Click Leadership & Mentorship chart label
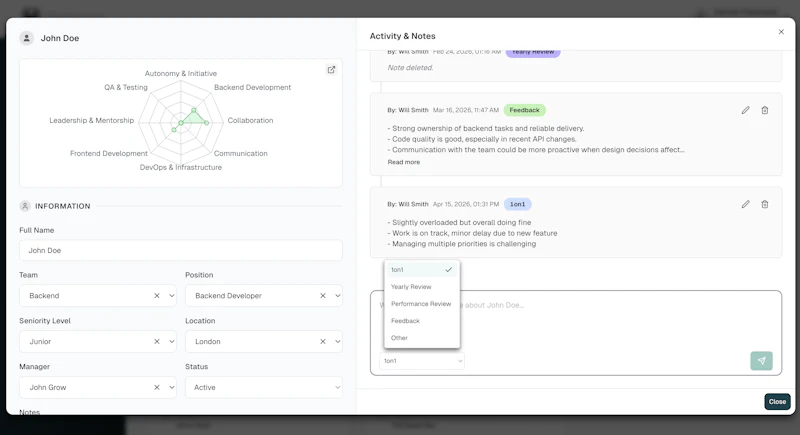This screenshot has height=435, width=800. pos(91,120)
